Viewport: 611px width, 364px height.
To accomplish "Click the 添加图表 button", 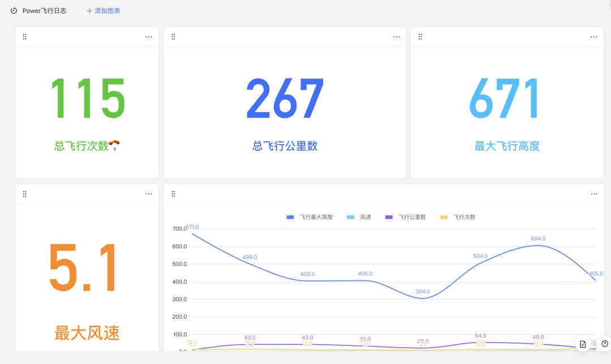I will point(104,11).
